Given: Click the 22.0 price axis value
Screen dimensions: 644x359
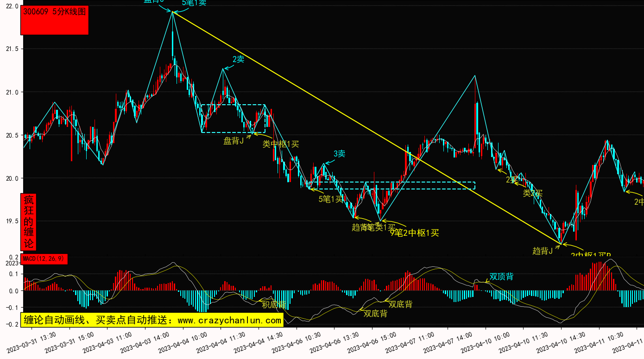Looking at the screenshot, I should coord(13,6).
